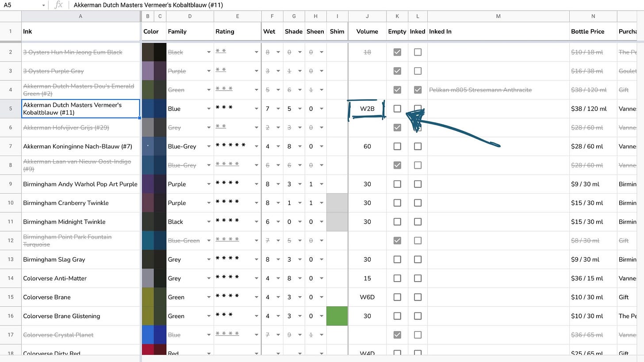Click the 'Shim' header cell
644x362 pixels.
(337, 31)
